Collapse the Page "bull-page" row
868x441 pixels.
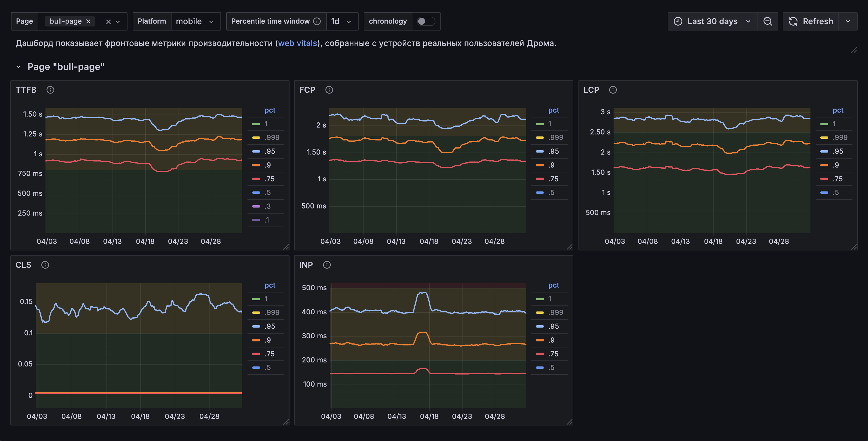coord(18,67)
